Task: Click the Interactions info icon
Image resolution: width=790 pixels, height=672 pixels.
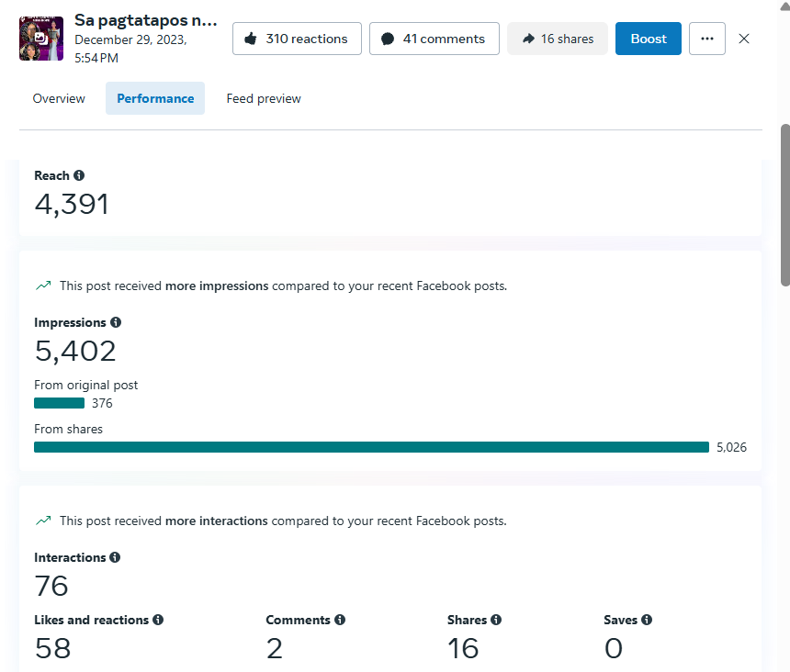Action: pos(115,557)
